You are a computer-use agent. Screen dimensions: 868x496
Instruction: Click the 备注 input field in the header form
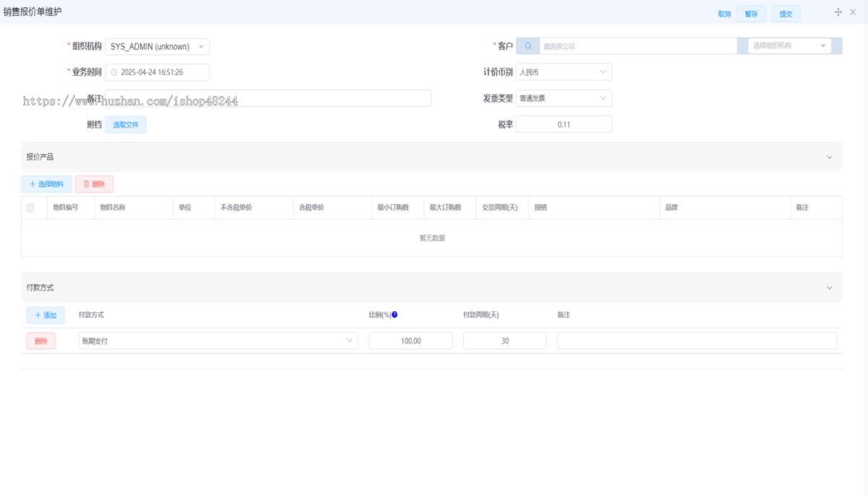tap(268, 98)
